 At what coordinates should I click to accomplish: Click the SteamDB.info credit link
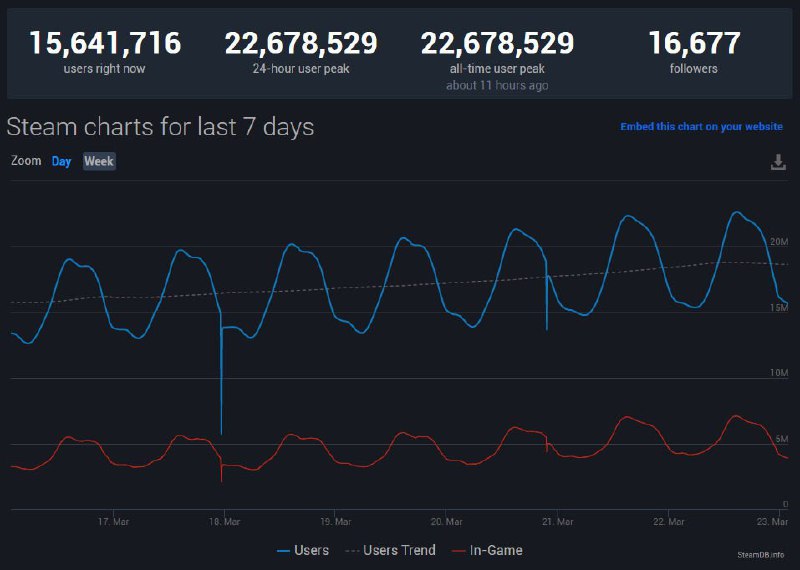pyautogui.click(x=761, y=555)
